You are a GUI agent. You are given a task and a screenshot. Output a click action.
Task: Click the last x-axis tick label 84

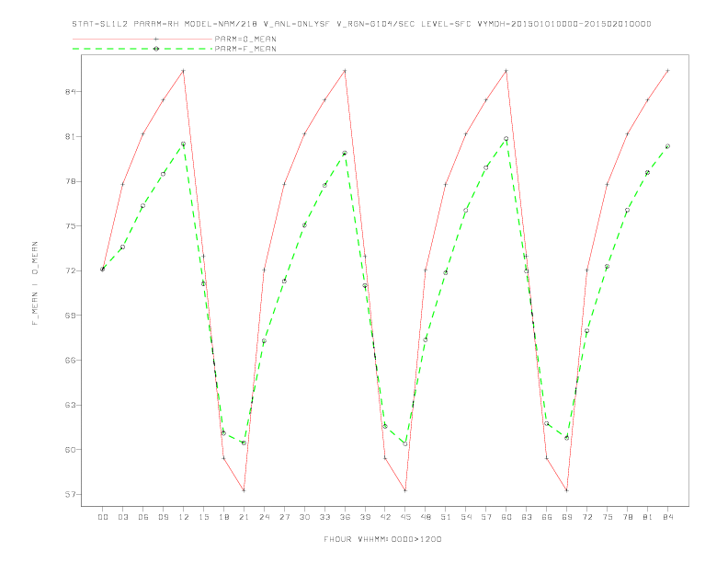pyautogui.click(x=667, y=517)
